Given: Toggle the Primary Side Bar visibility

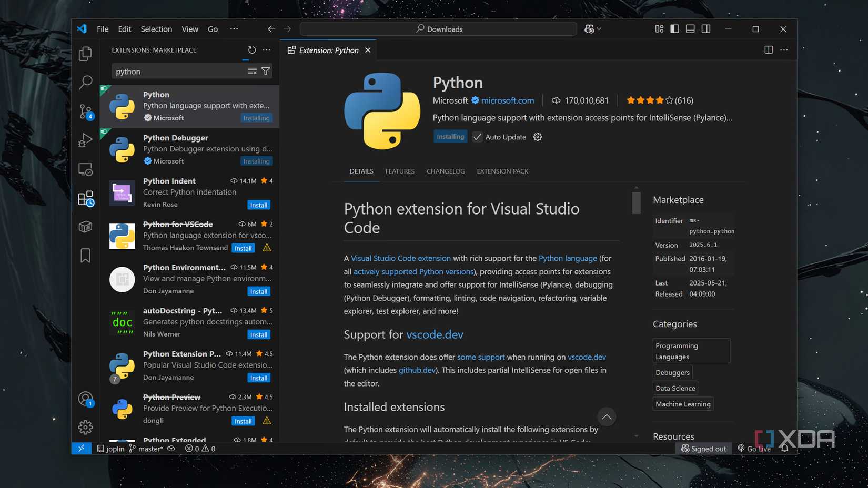Looking at the screenshot, I should pos(674,29).
